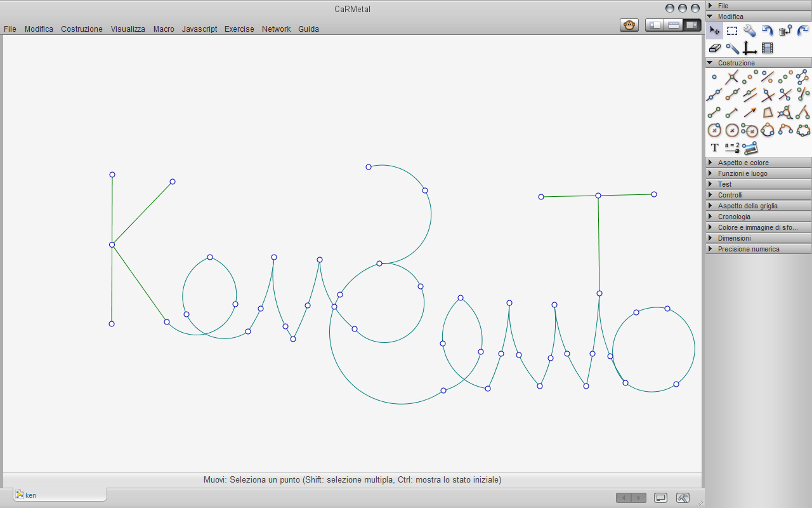Viewport: 812px width, 508px height.
Task: Open the Javascript menu
Action: (199, 29)
